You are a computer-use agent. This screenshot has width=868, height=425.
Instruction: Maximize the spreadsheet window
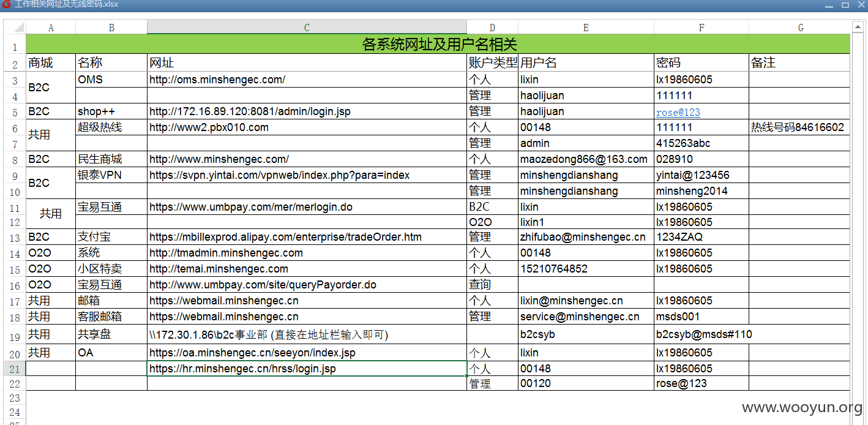[845, 5]
